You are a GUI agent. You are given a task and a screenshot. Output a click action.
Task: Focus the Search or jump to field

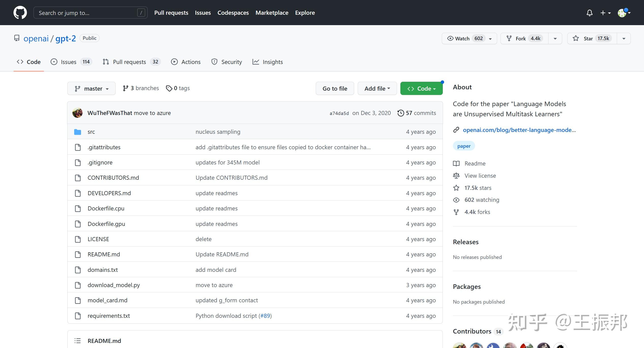point(86,13)
